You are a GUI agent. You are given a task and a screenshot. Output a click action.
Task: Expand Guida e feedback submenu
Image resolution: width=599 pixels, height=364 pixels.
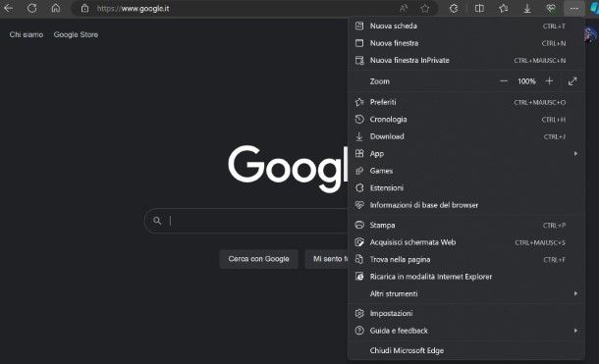(466, 331)
